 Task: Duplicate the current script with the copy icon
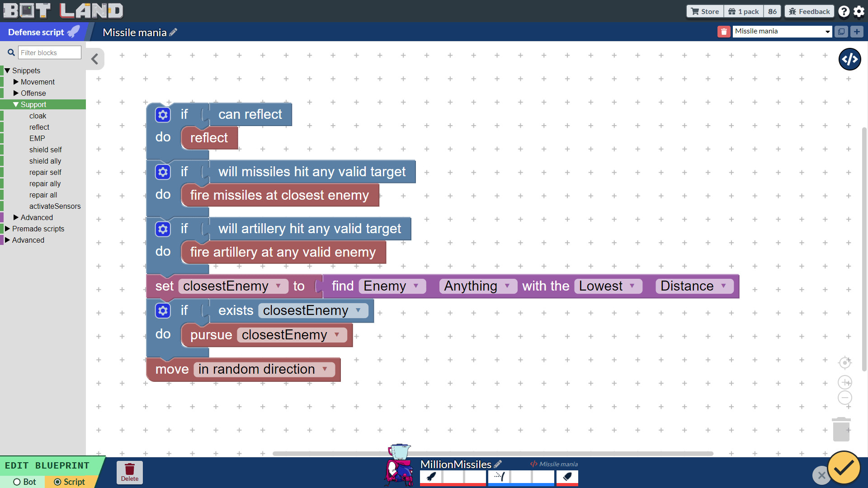[x=841, y=32]
